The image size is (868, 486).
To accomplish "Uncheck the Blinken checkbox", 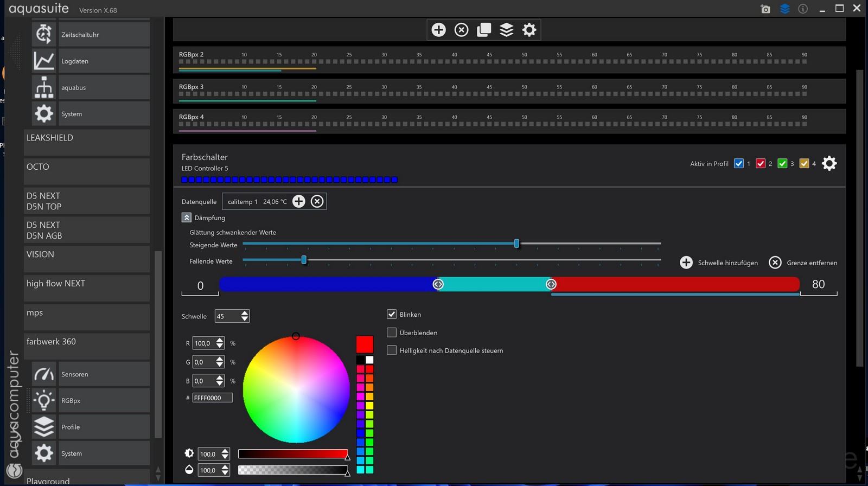I will pyautogui.click(x=392, y=314).
